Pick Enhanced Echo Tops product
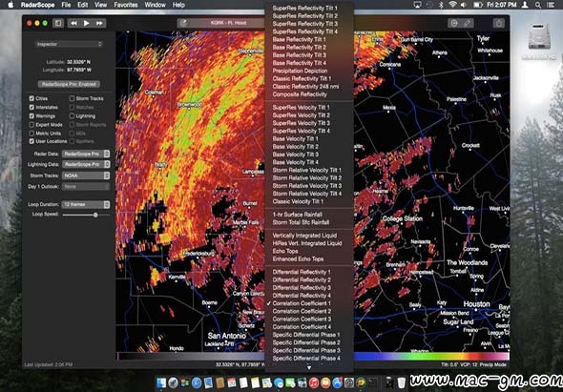 309,258
